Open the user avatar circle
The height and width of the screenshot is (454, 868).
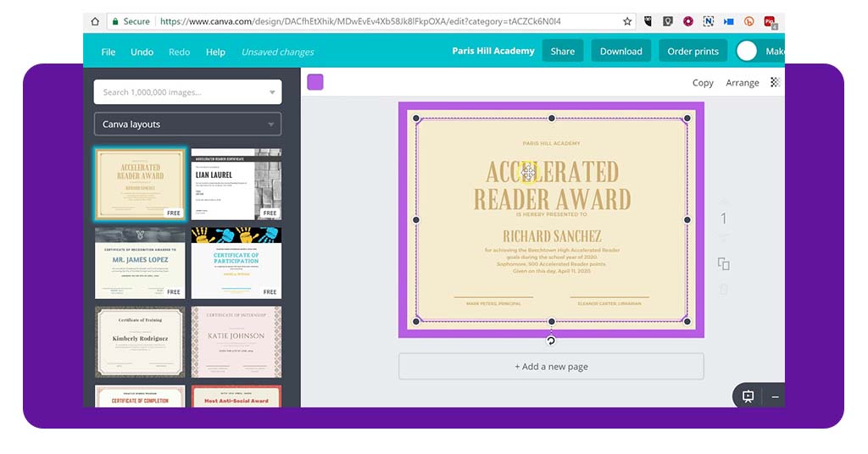(x=746, y=52)
